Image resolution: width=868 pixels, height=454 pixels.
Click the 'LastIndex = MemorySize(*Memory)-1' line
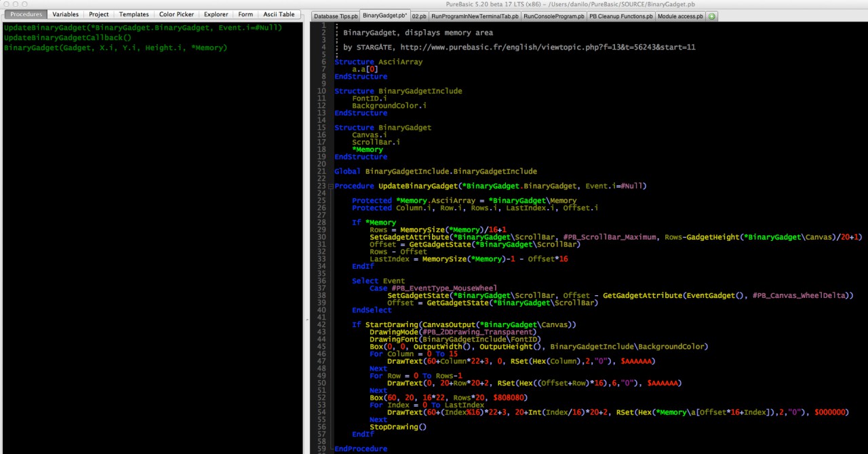tap(469, 259)
